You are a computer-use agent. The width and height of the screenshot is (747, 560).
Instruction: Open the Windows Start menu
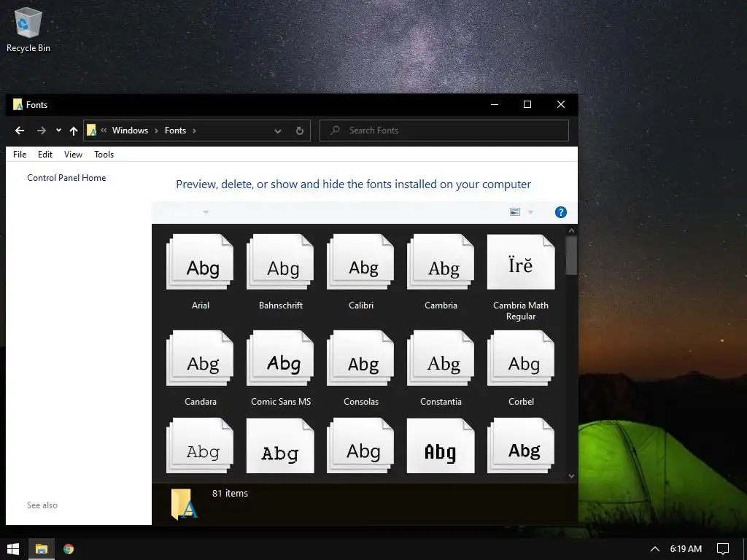click(x=13, y=549)
